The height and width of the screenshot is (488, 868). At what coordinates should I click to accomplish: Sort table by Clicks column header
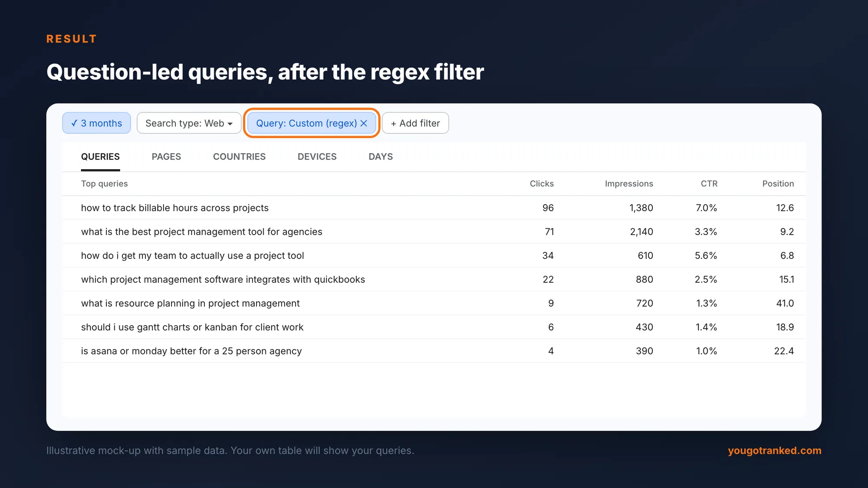(x=542, y=183)
